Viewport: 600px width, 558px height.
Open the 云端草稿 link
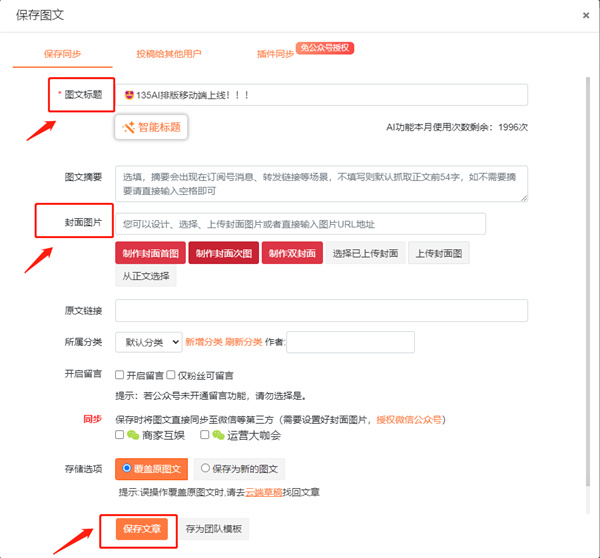tap(264, 492)
